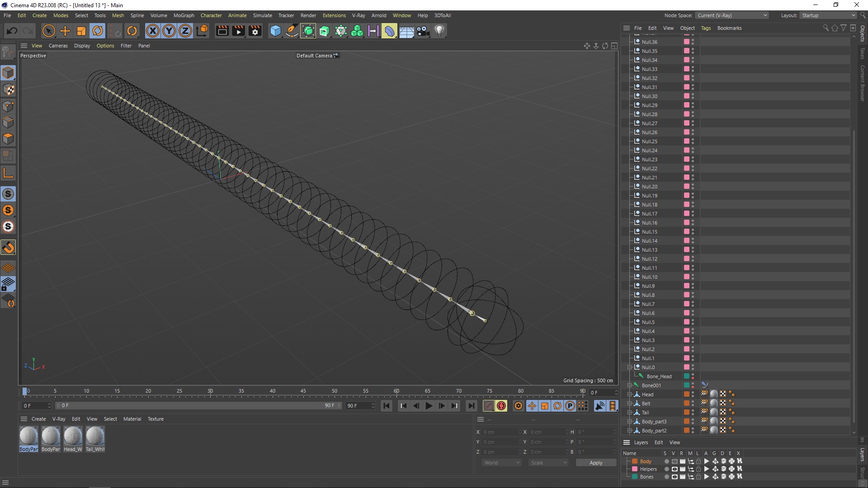Expand the Tail object tree
868x488 pixels.
coord(629,413)
